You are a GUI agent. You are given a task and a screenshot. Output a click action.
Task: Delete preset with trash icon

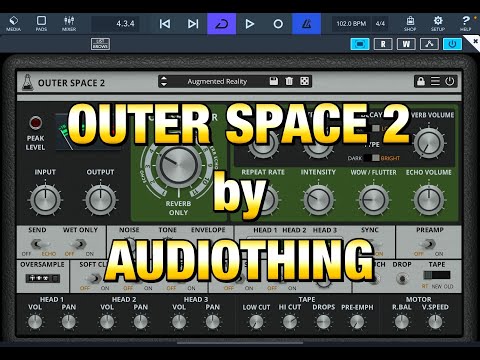coord(289,81)
